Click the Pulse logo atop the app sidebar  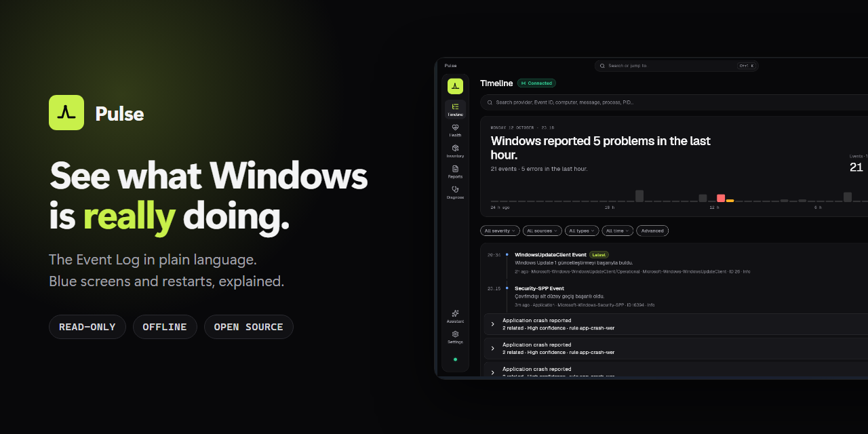pos(455,86)
